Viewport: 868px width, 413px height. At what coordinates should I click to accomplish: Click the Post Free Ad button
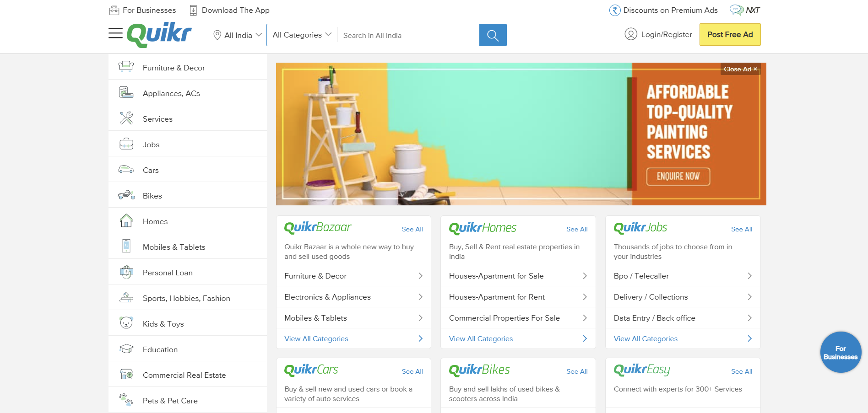coord(730,34)
